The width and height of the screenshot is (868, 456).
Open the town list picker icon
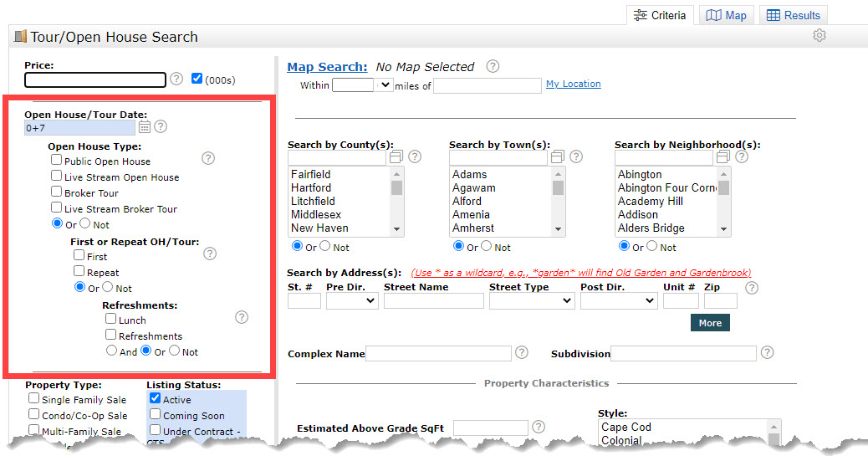558,157
